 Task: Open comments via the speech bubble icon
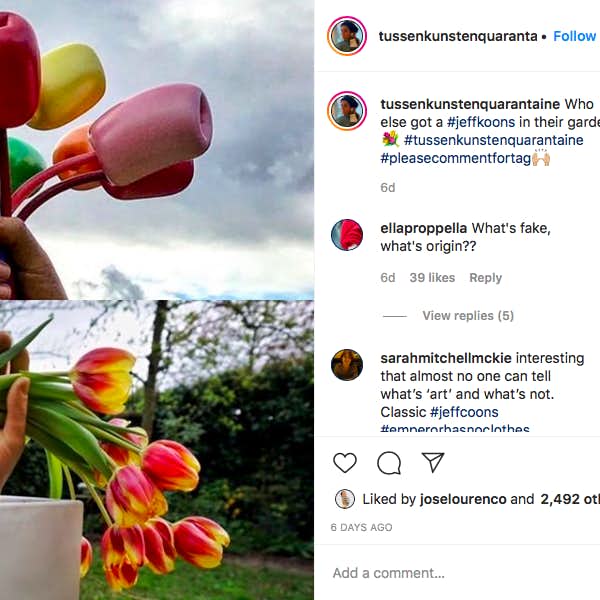tap(389, 463)
